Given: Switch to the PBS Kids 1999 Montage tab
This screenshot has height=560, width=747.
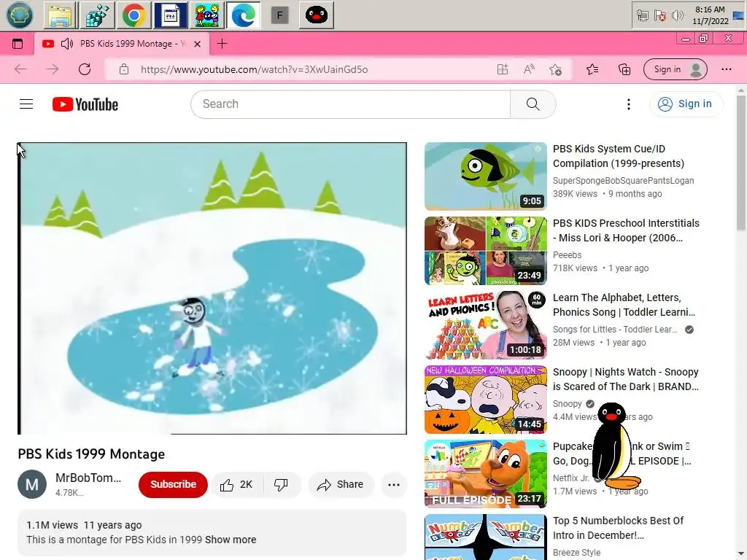Looking at the screenshot, I should click(122, 44).
